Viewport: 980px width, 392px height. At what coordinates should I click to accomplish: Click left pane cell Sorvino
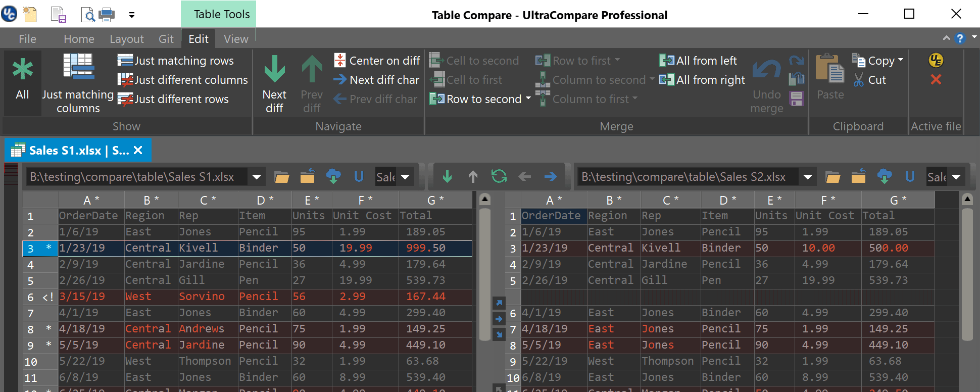click(208, 297)
